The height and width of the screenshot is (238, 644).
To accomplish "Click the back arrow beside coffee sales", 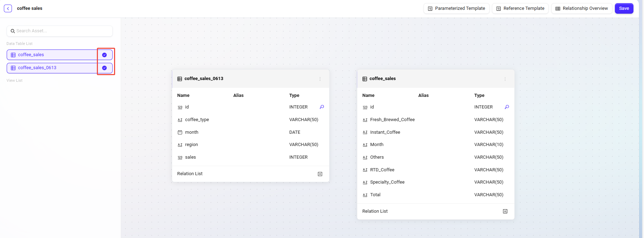I will (x=8, y=8).
